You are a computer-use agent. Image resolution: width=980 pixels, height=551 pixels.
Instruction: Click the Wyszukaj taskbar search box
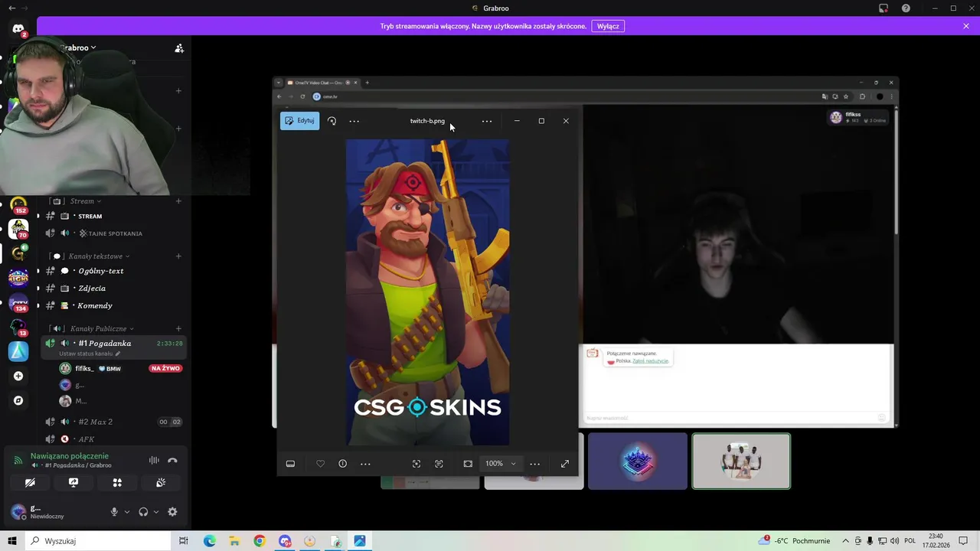[96, 541]
